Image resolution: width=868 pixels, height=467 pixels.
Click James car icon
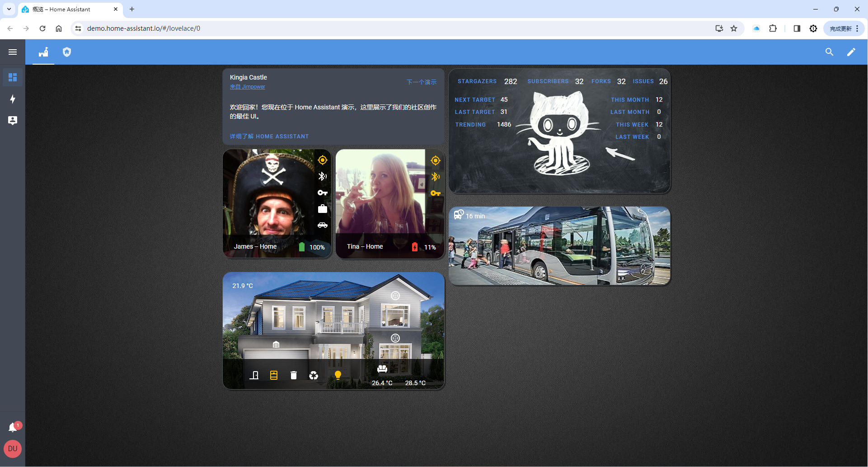(x=323, y=225)
